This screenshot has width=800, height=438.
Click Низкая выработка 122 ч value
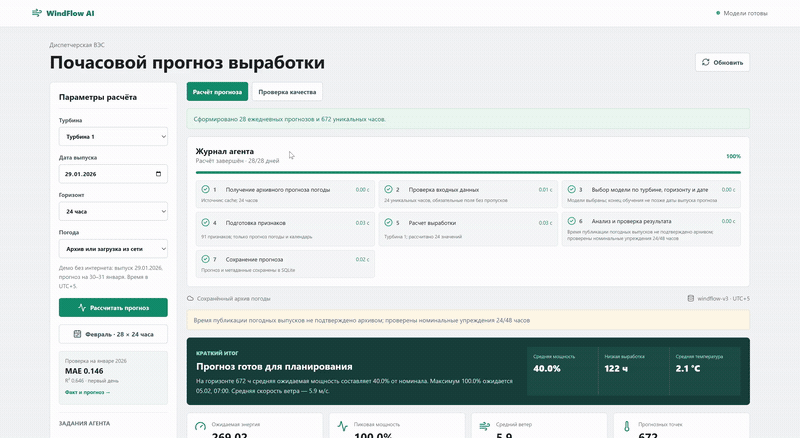[x=616, y=369]
